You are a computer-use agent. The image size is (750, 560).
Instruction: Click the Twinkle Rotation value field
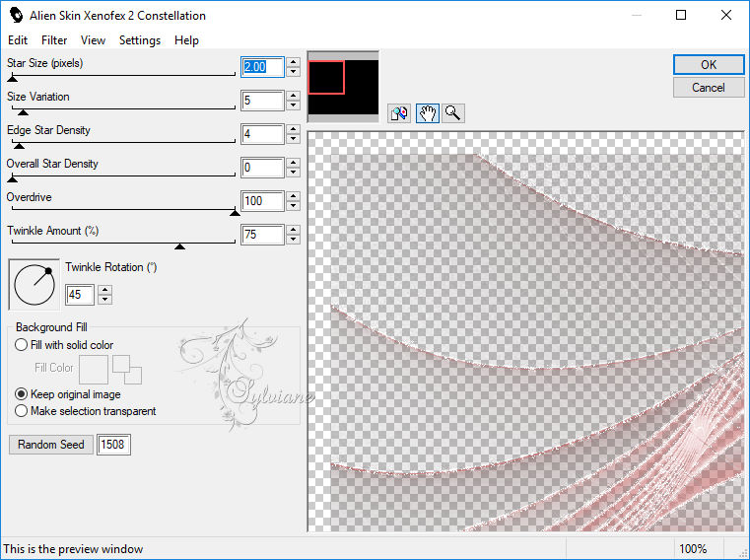pyautogui.click(x=80, y=295)
